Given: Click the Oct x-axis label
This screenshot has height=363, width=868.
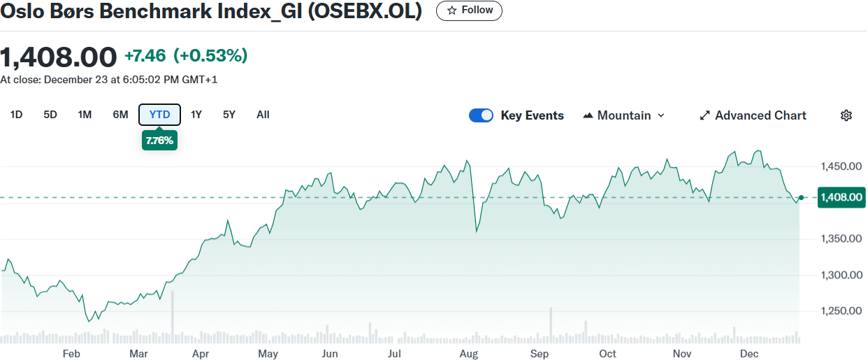Looking at the screenshot, I should tap(608, 354).
